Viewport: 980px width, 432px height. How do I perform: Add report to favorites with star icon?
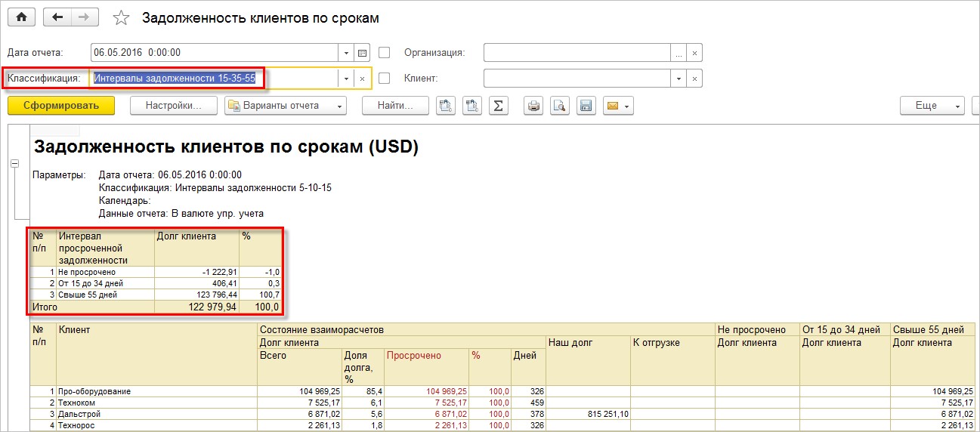coord(121,18)
